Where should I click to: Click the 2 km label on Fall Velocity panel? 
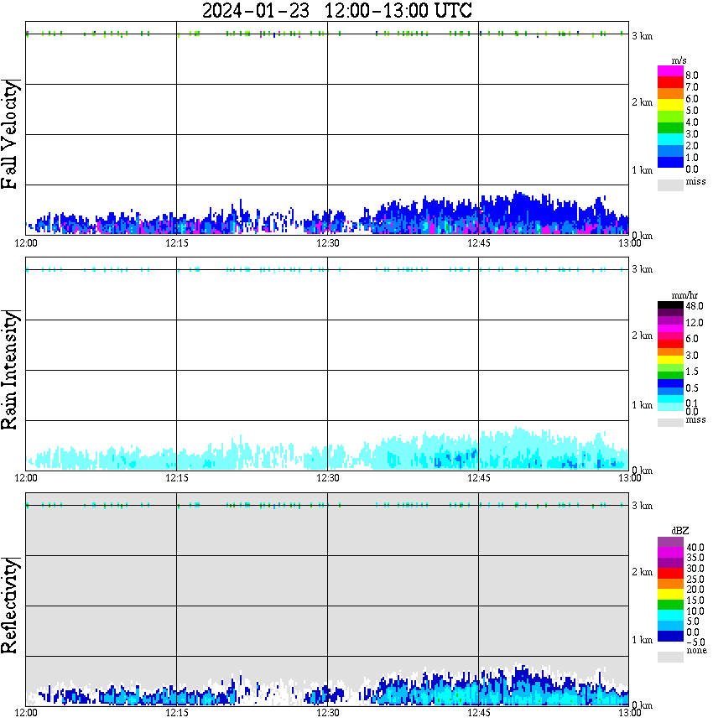pos(642,102)
